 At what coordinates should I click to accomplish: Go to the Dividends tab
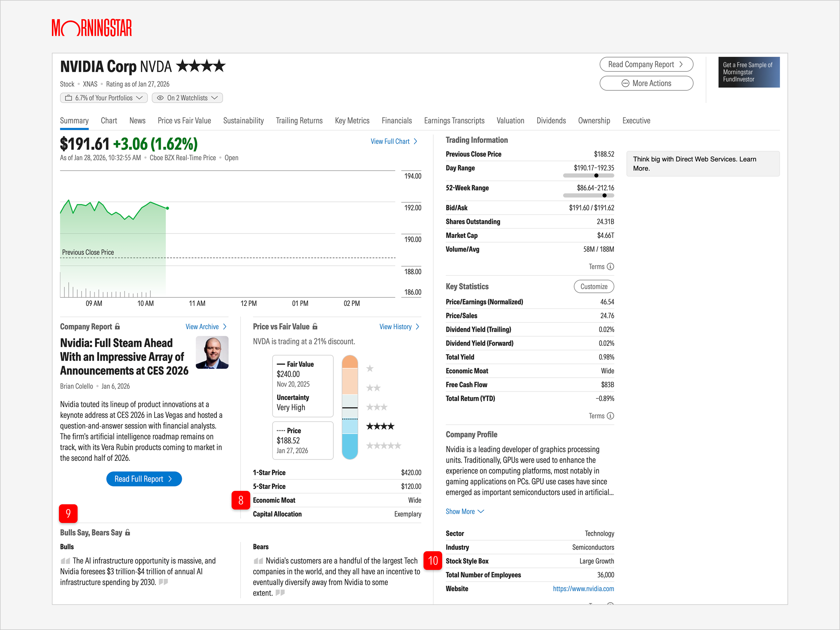click(x=551, y=121)
